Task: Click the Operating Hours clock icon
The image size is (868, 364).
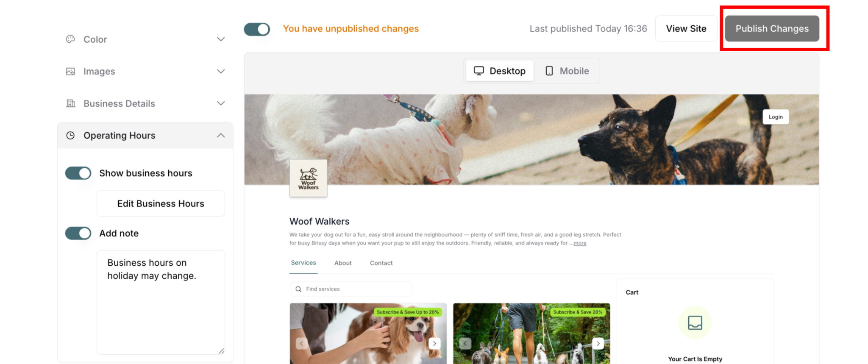Action: (x=70, y=136)
